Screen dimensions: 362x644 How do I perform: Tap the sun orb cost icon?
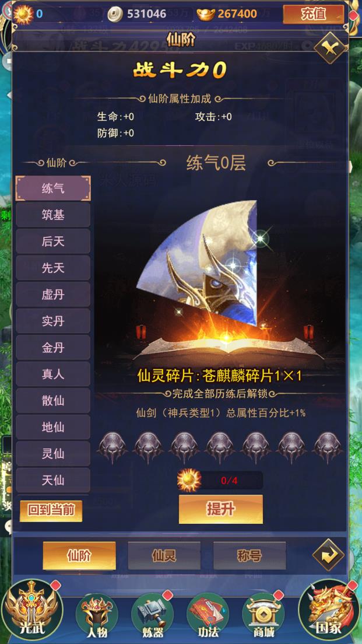189,480
